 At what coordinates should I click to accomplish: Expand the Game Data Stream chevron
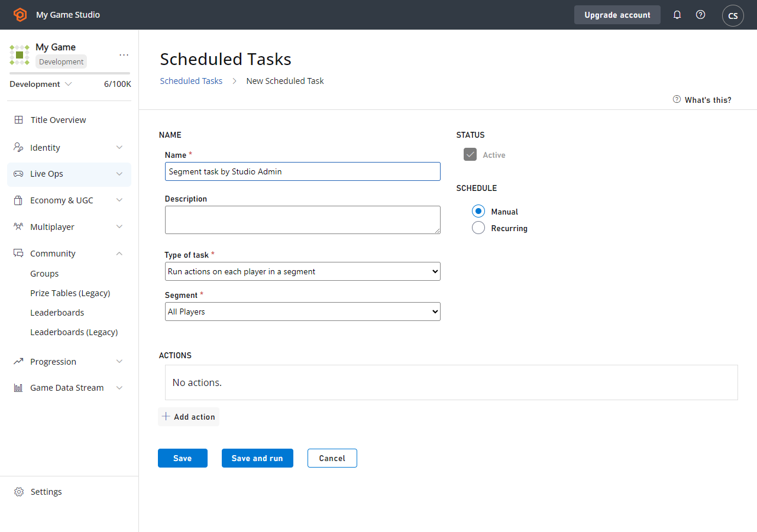119,388
